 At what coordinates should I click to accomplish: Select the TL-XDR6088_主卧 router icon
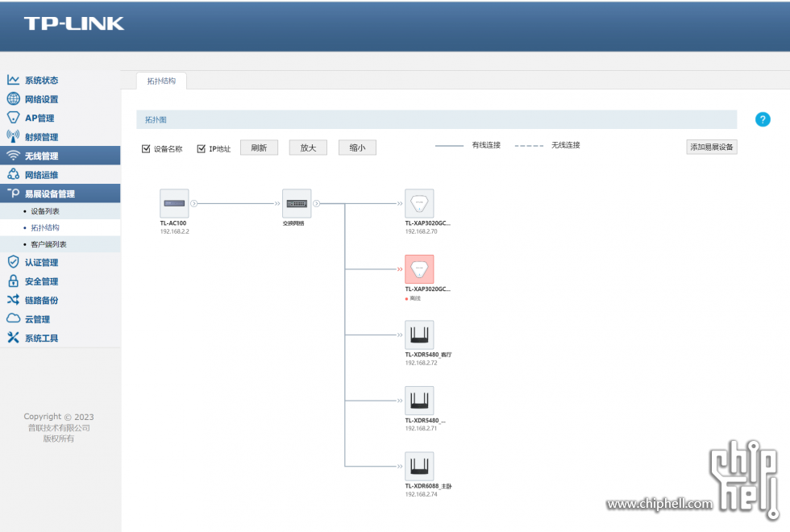click(x=419, y=466)
